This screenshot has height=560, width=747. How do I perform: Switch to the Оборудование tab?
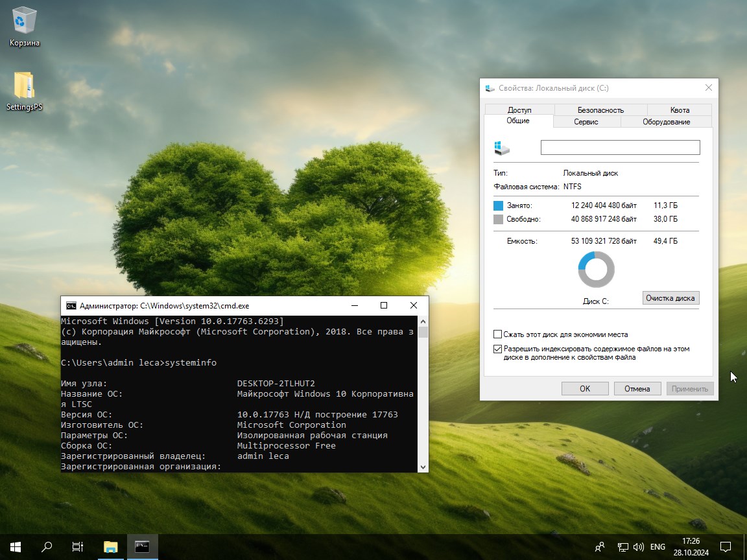666,122
